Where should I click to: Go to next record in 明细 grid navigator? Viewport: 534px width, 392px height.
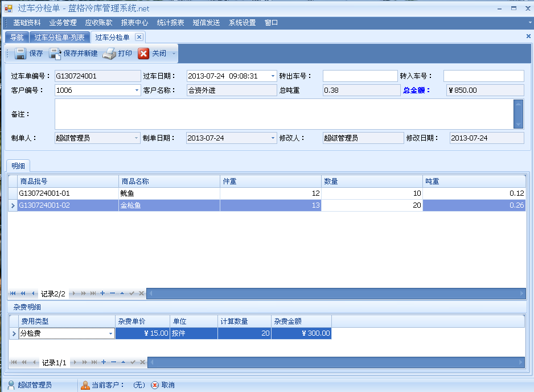click(73, 294)
